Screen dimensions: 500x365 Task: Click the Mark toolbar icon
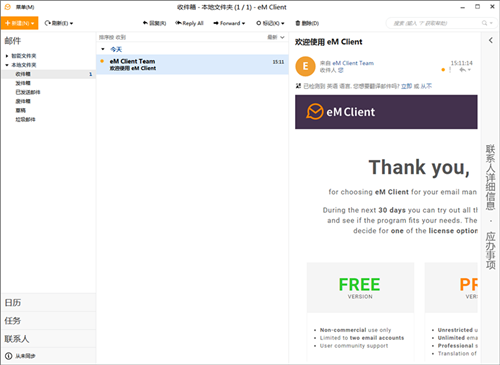click(x=258, y=23)
